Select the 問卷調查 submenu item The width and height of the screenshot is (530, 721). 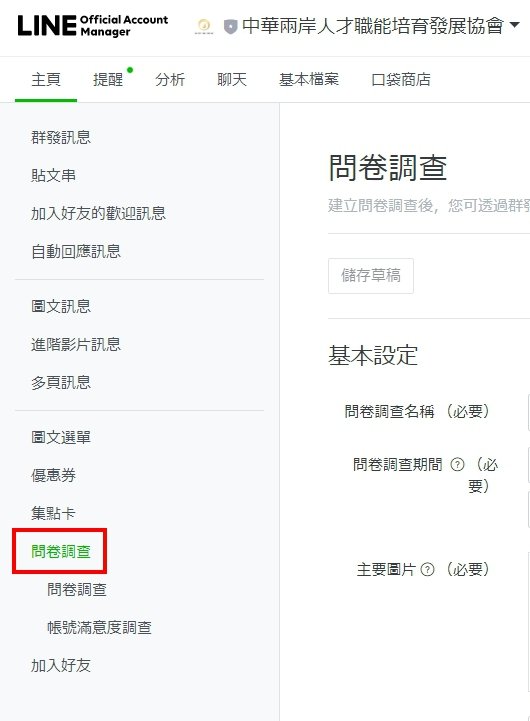[x=77, y=589]
